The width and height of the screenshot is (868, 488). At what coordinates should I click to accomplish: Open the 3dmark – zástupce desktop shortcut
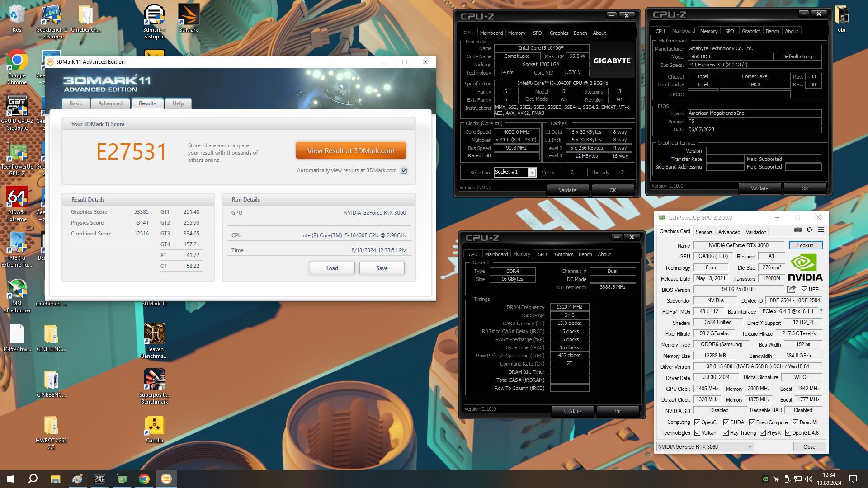pos(154,21)
